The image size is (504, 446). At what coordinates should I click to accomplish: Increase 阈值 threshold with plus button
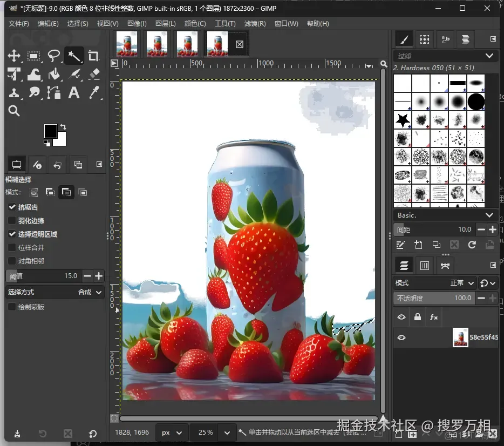pyautogui.click(x=99, y=276)
